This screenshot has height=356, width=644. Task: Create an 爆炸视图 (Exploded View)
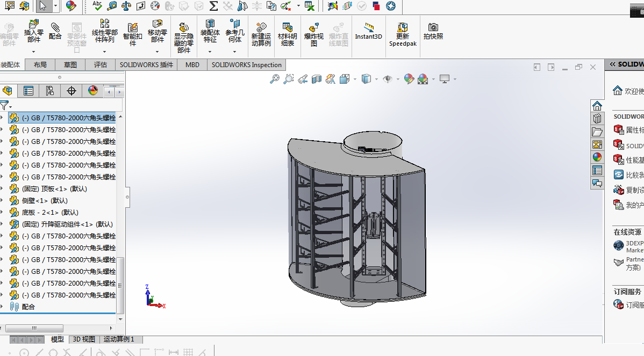314,34
